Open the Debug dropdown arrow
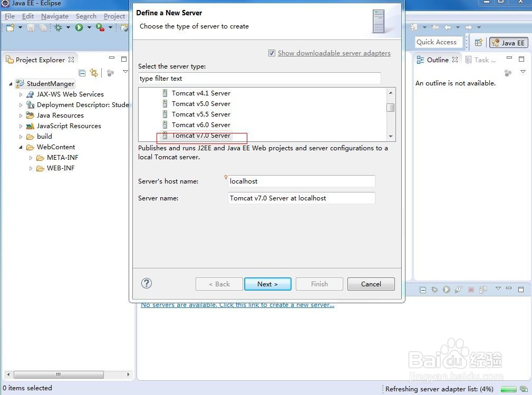Image resolution: width=532 pixels, height=395 pixels. click(68, 27)
